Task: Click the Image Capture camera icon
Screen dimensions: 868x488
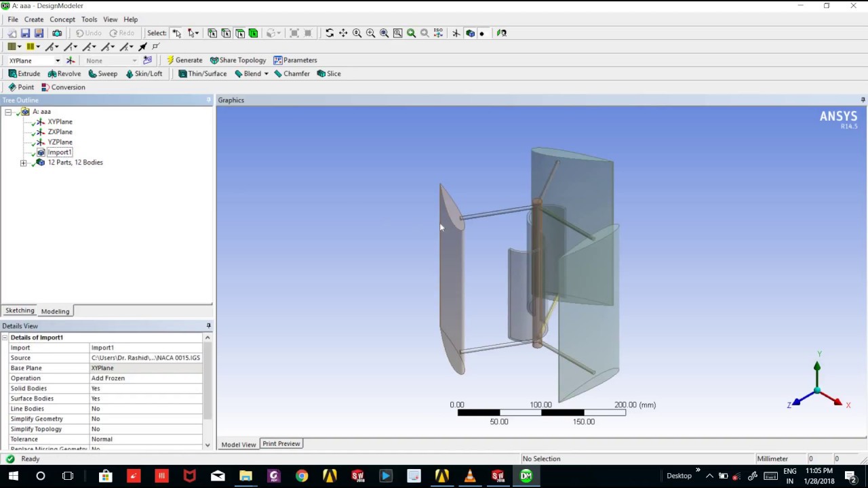Action: point(57,33)
